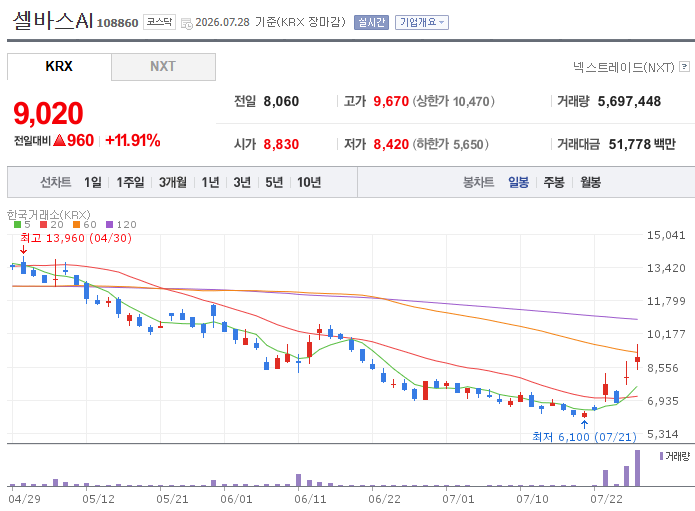This screenshot has width=695, height=511.
Task: Select the 1주일 line chart period
Action: point(130,182)
